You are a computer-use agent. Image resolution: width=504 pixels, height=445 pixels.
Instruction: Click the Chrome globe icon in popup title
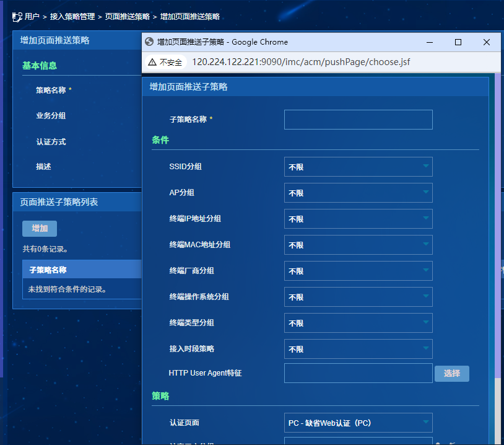tap(149, 42)
